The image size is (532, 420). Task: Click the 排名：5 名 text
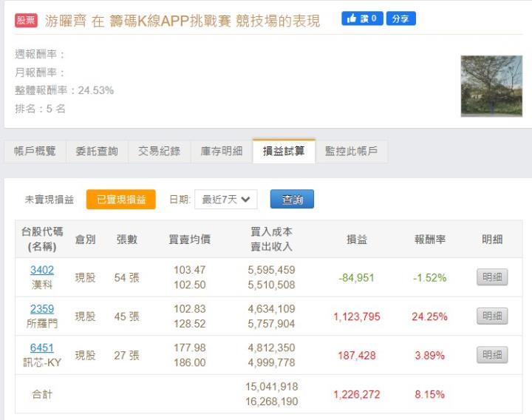coord(40,109)
